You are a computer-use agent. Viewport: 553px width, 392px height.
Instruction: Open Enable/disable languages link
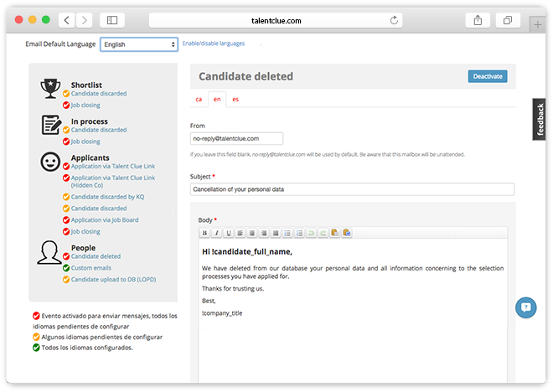pos(214,44)
